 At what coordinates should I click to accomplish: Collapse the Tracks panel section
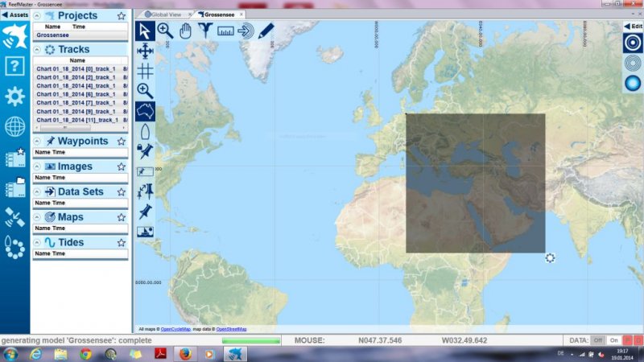(x=38, y=50)
